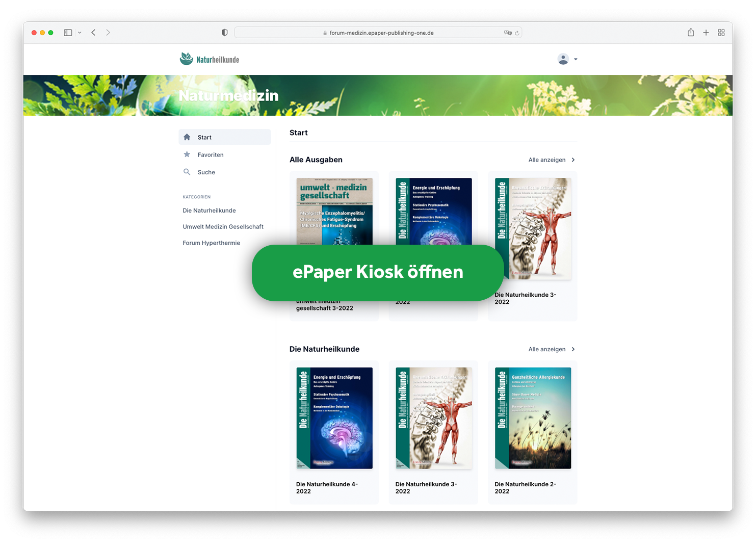Reload the page with refresh icon

[517, 33]
